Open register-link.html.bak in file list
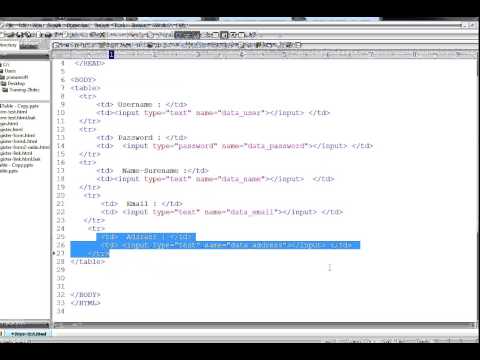The height and width of the screenshot is (360, 480). point(20,159)
